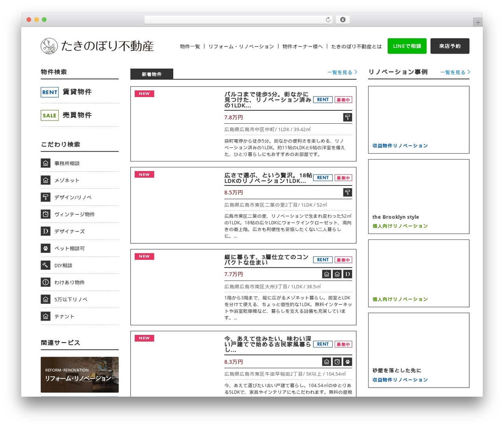Click D designer icon on 7.7万円 listing

[x=348, y=274]
